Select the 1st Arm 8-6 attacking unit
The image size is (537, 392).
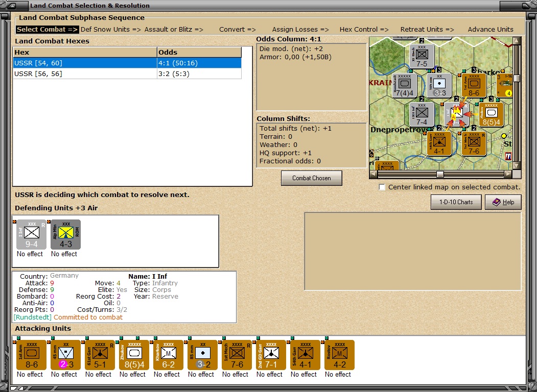coord(32,355)
